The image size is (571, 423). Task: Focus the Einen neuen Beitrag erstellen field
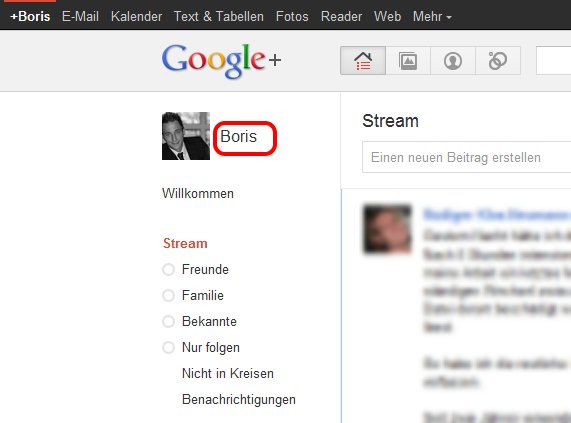[x=466, y=157]
